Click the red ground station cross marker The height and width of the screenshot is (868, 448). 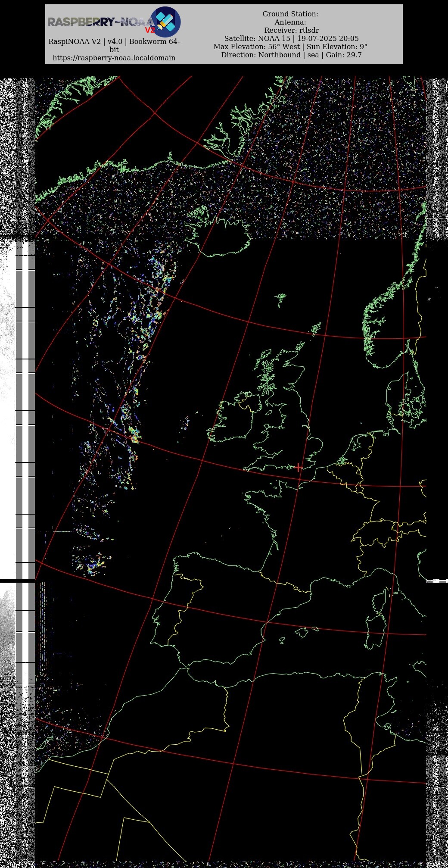pos(298,467)
